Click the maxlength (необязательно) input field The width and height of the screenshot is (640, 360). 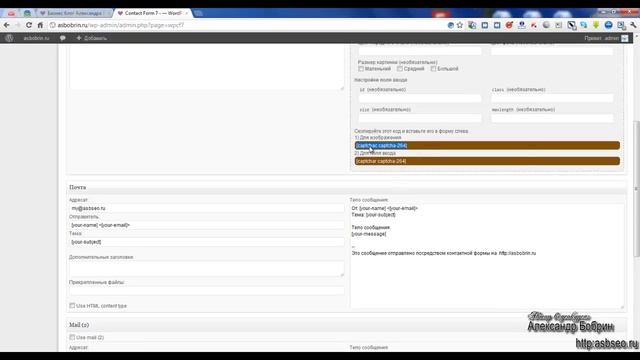tap(552, 118)
